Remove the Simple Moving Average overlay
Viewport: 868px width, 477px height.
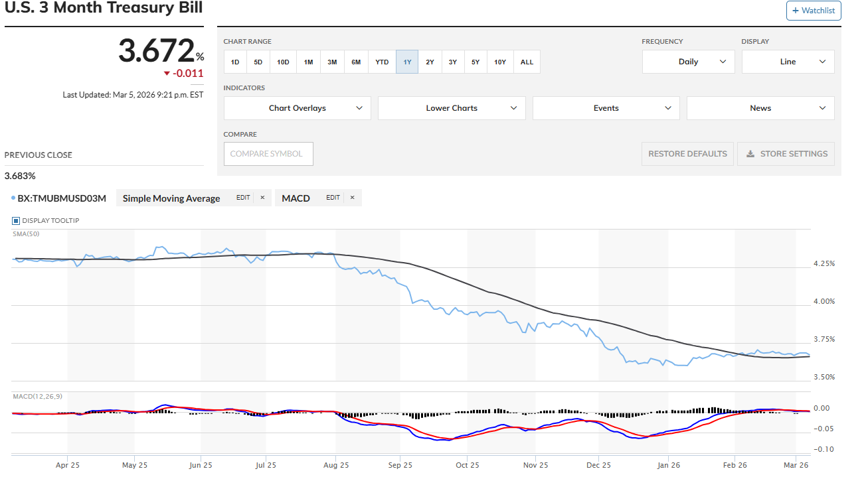pyautogui.click(x=262, y=198)
